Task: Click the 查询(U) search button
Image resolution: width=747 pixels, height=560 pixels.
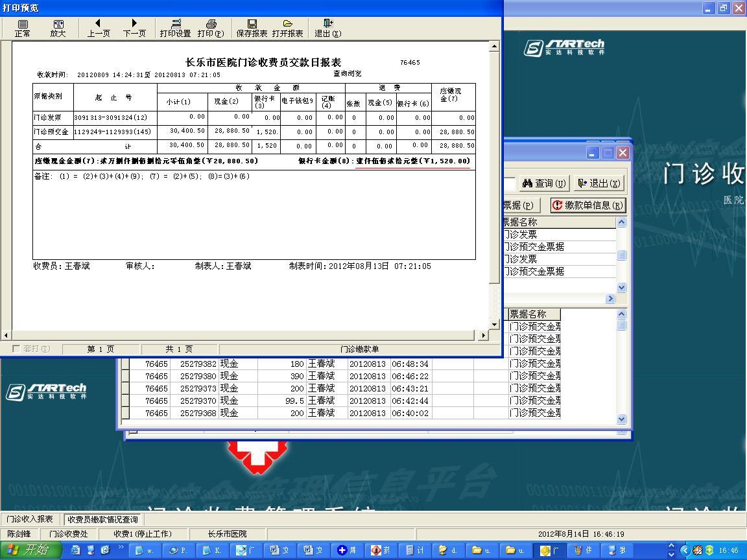Action: tap(543, 183)
